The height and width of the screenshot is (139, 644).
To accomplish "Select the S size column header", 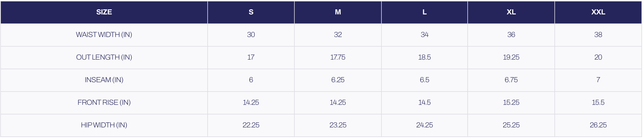I will (x=251, y=12).
